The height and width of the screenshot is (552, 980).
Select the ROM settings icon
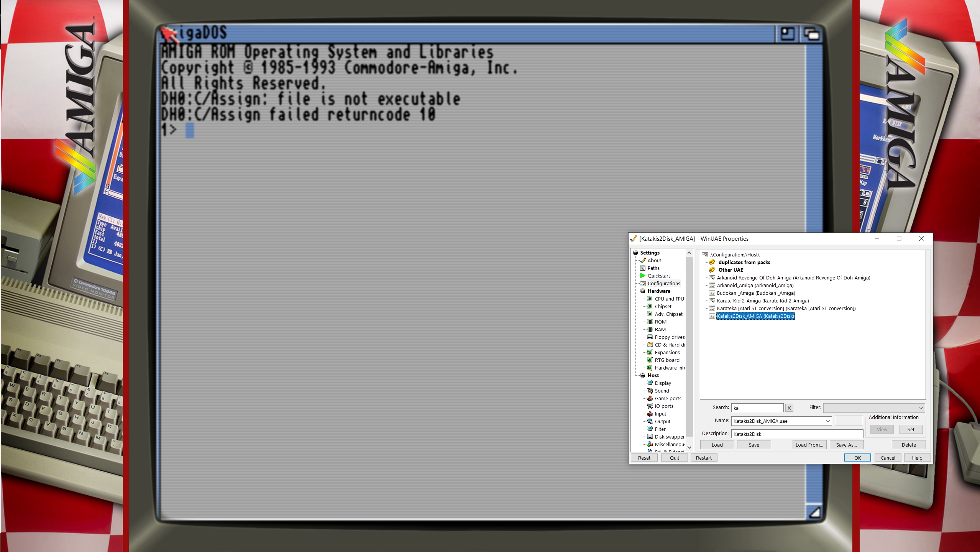click(x=650, y=322)
